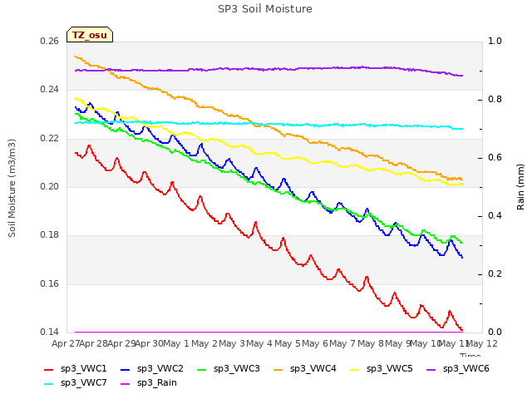Select the sp3_VWC4 legend label
This screenshot has height=399, width=532.
pos(313,369)
